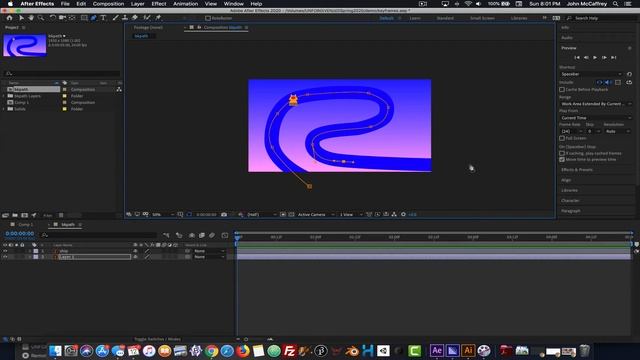
Task: Toggle the RotoBezier checkbox
Action: [x=208, y=18]
